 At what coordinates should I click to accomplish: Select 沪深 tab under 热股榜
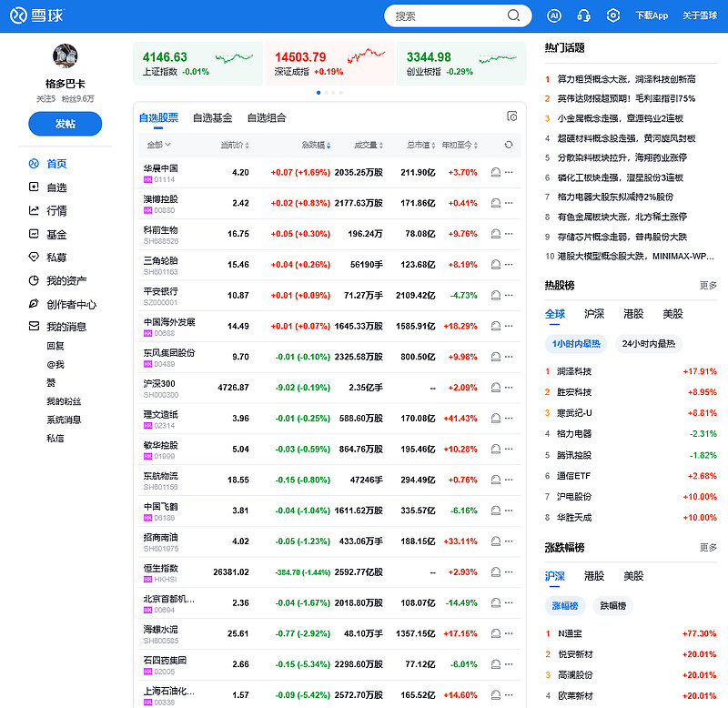pyautogui.click(x=594, y=314)
